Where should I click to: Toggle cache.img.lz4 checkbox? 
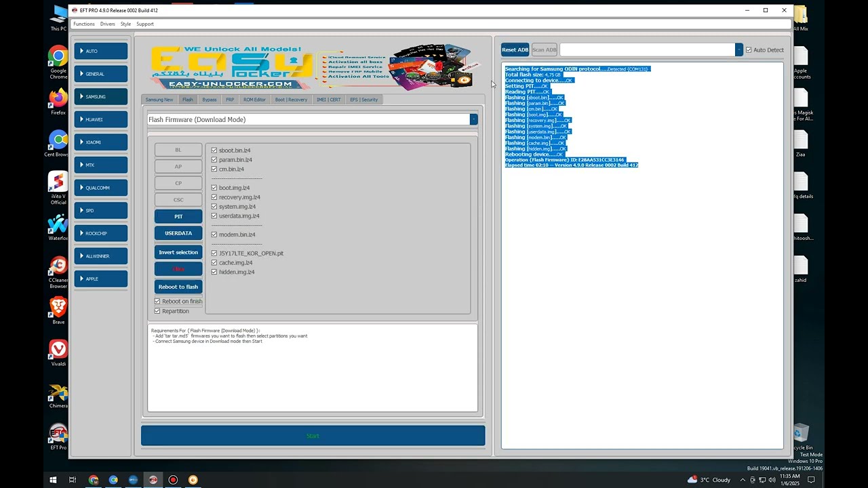tap(214, 263)
